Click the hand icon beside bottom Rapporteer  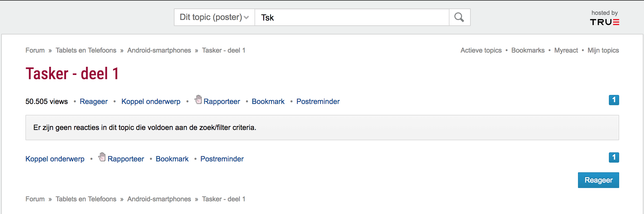click(x=102, y=157)
